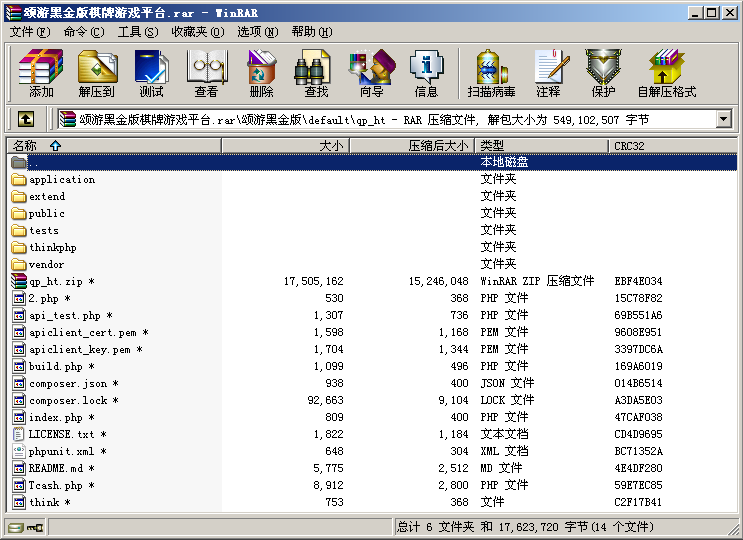
Task: Click the 删除 (Delete) toolbar icon
Action: pyautogui.click(x=261, y=74)
